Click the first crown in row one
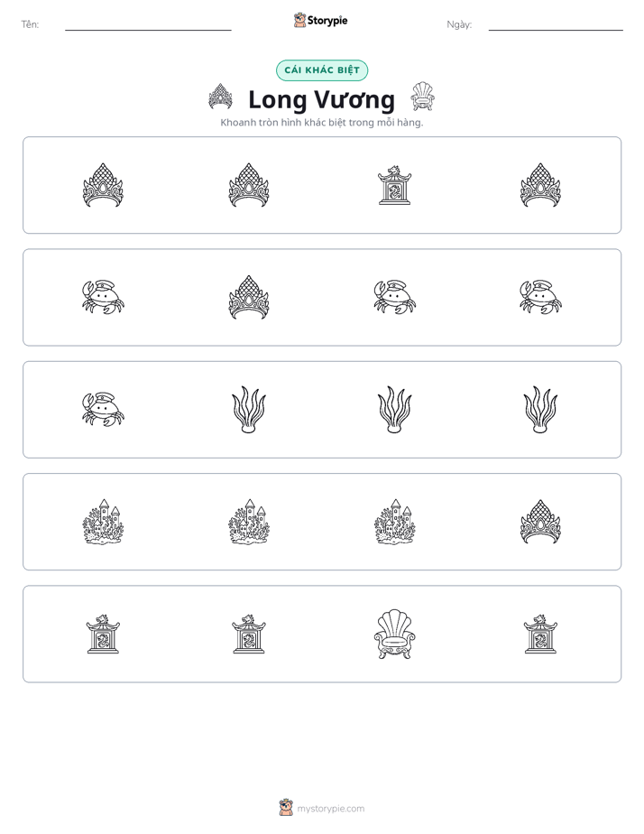 pyautogui.click(x=103, y=185)
